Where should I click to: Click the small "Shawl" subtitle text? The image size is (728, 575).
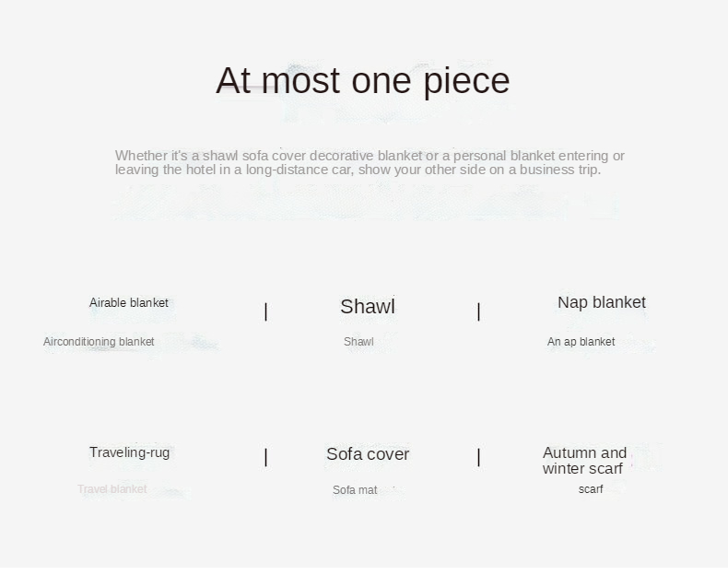pos(358,342)
